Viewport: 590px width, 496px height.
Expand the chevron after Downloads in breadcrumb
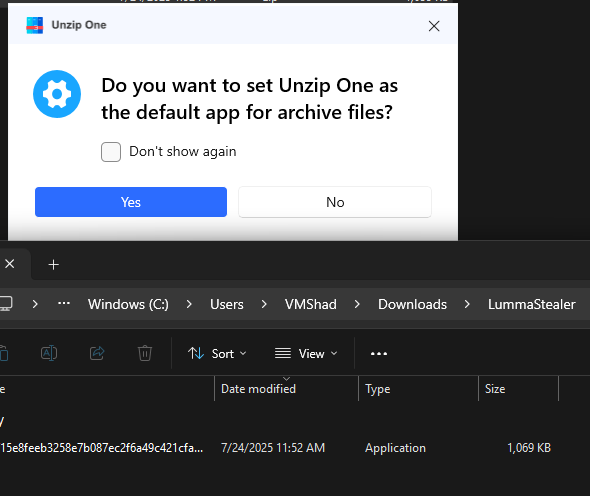(x=467, y=304)
